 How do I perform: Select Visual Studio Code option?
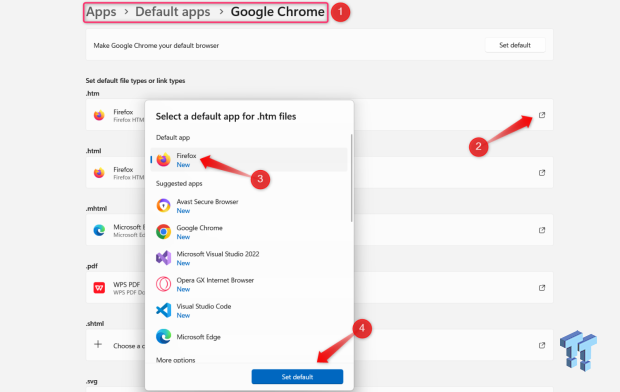coord(249,310)
